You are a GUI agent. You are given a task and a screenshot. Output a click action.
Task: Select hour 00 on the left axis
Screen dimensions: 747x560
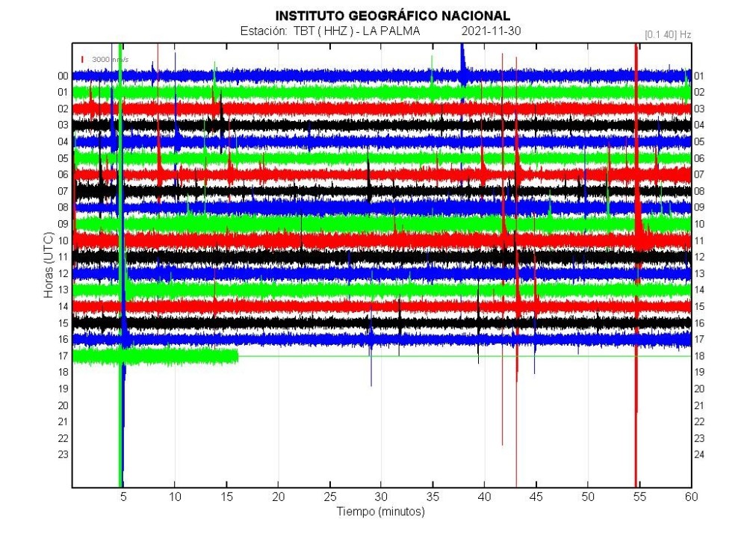[63, 75]
